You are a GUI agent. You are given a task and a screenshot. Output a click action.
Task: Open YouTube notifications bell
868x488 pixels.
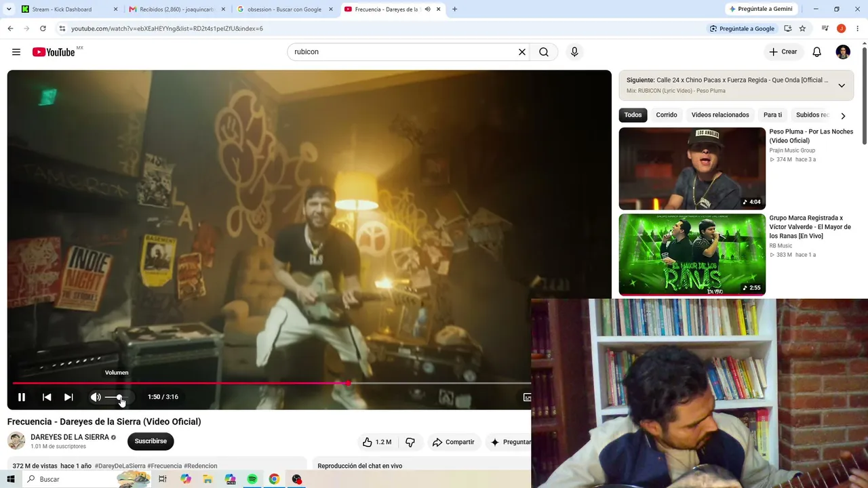click(817, 52)
